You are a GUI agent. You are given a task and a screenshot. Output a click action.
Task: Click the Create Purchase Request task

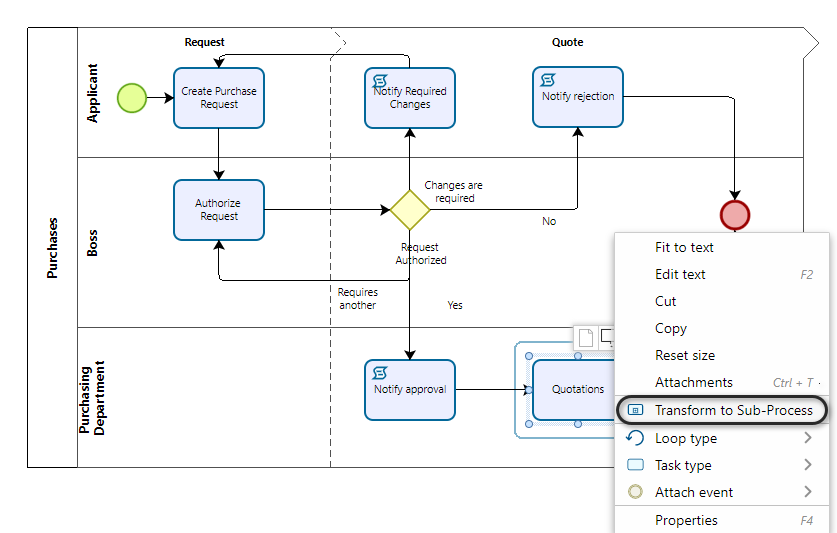219,98
